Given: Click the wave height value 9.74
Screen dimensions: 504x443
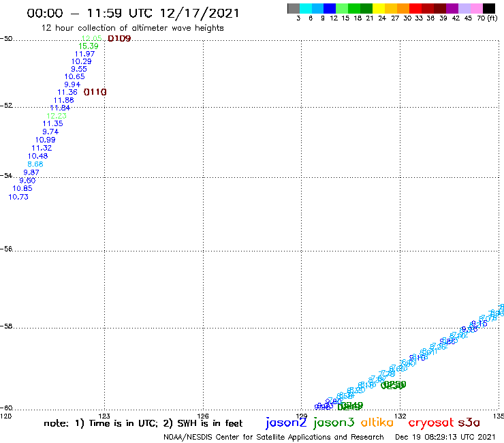Looking at the screenshot, I should (x=50, y=132).
